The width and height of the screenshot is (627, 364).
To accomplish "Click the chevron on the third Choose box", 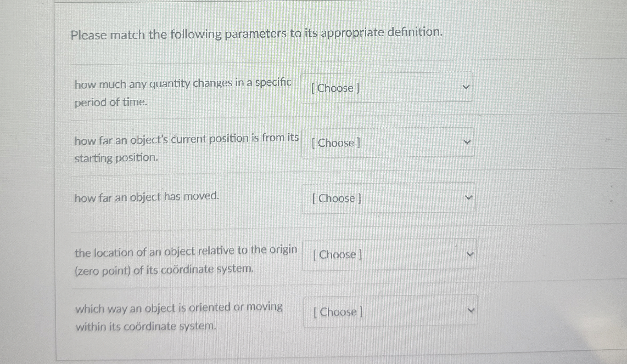I will pyautogui.click(x=469, y=197).
